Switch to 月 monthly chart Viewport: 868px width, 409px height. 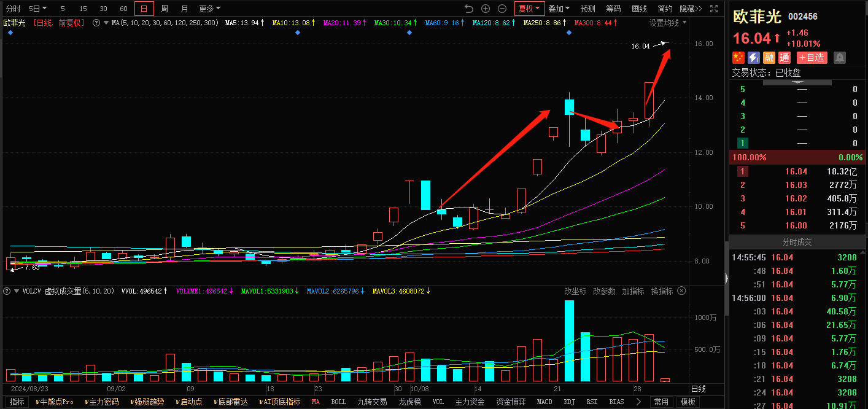pos(185,9)
